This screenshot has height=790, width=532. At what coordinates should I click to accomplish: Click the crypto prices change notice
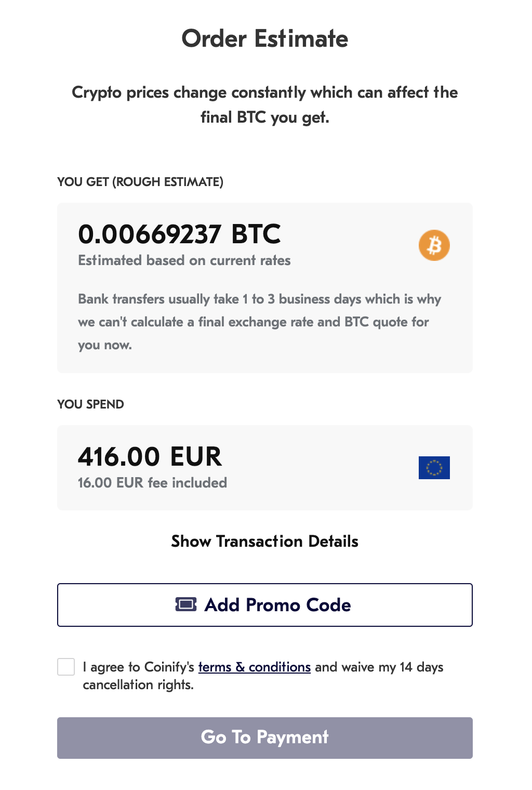(265, 104)
